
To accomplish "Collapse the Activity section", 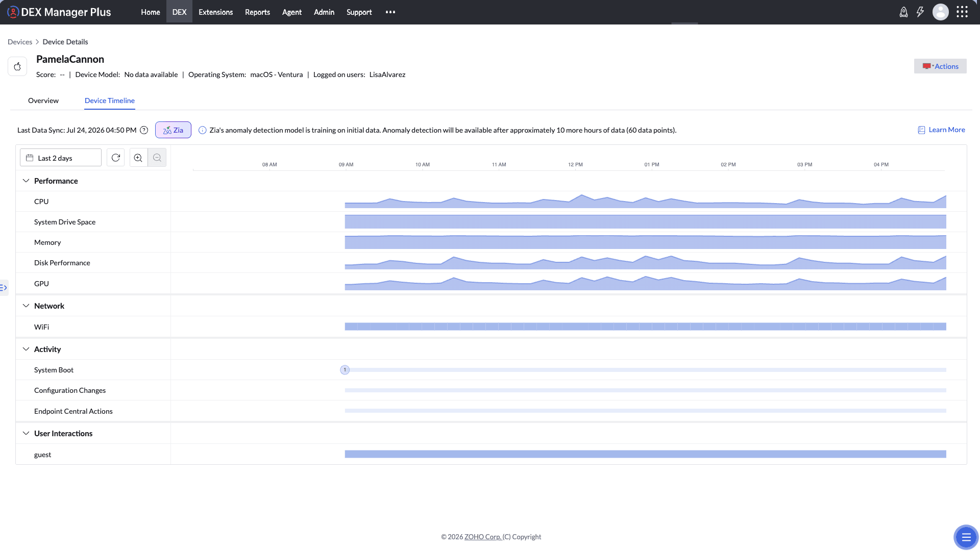I will tap(26, 349).
